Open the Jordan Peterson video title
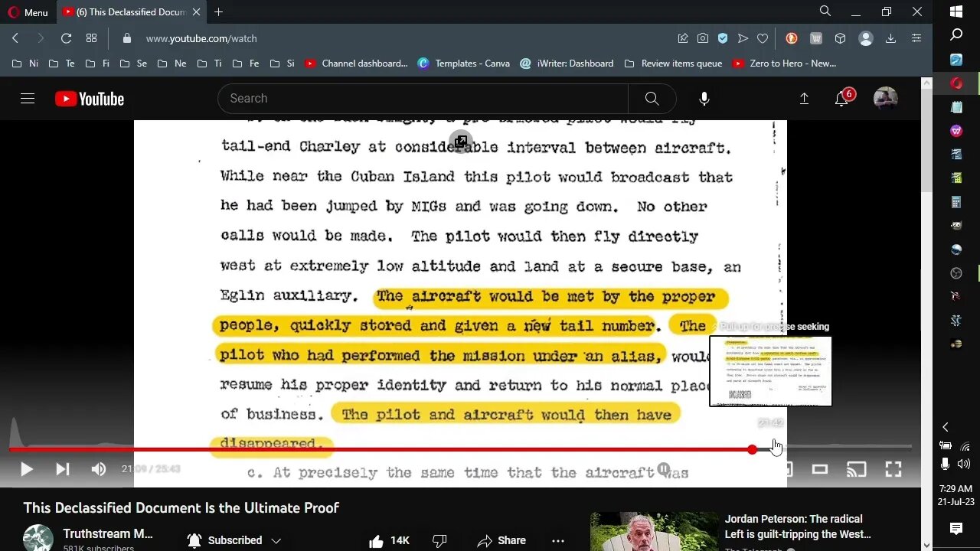980x551 pixels. pos(798,527)
